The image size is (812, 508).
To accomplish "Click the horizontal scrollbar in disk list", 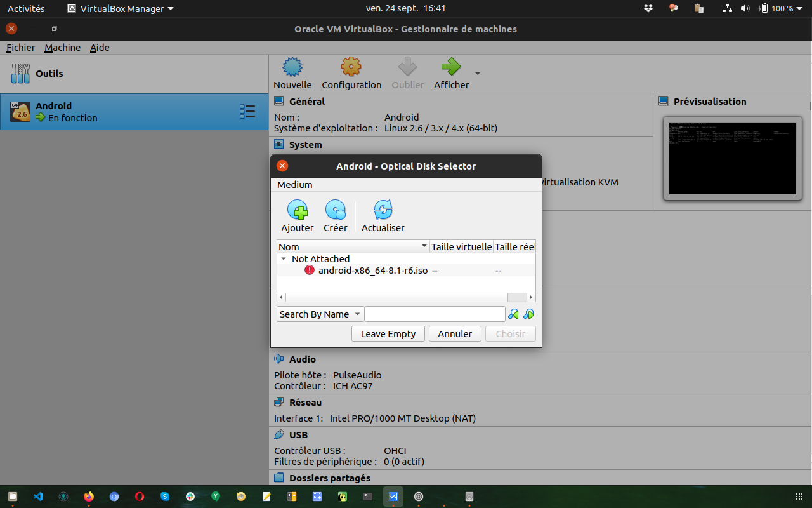I will (x=396, y=297).
